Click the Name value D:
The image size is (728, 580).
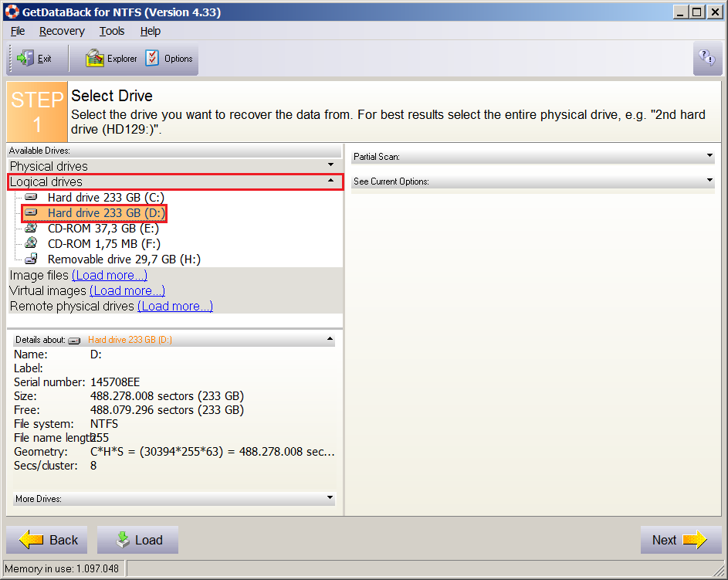point(96,354)
